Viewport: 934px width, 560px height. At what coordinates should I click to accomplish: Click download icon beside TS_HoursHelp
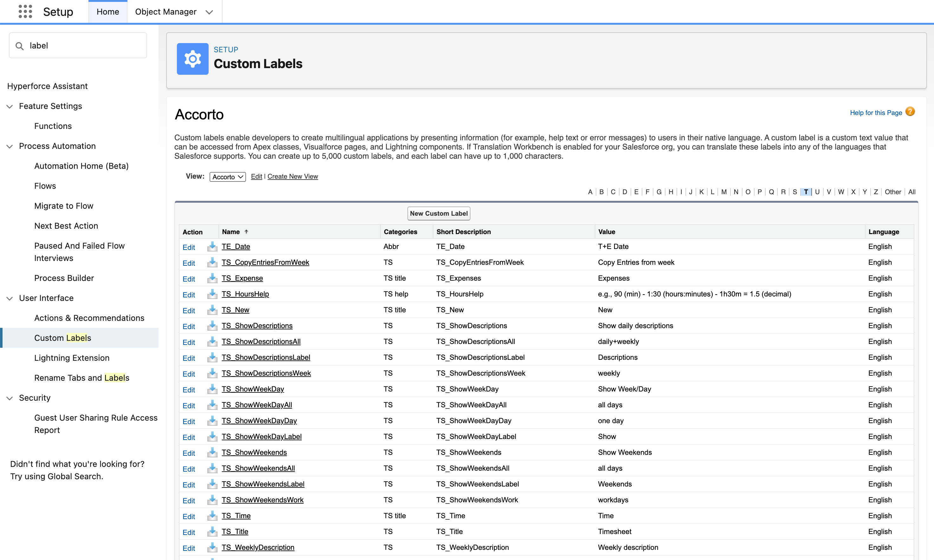[x=212, y=294]
